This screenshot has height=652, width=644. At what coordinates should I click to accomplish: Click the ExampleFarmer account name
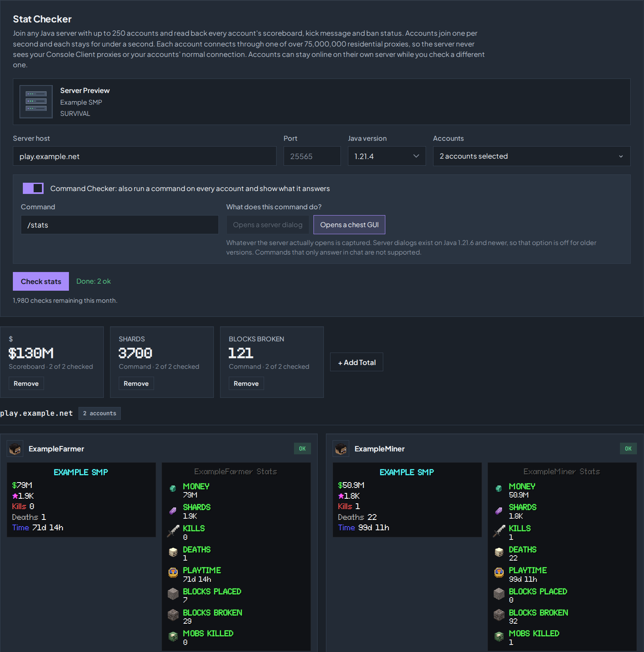click(56, 449)
